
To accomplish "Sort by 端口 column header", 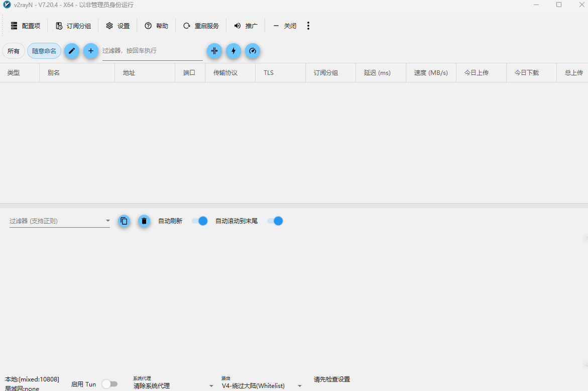I will pyautogui.click(x=190, y=73).
